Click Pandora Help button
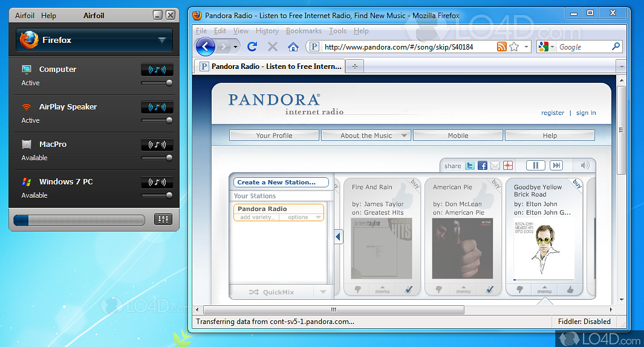Image resolution: width=644 pixels, height=347 pixels. click(x=550, y=135)
